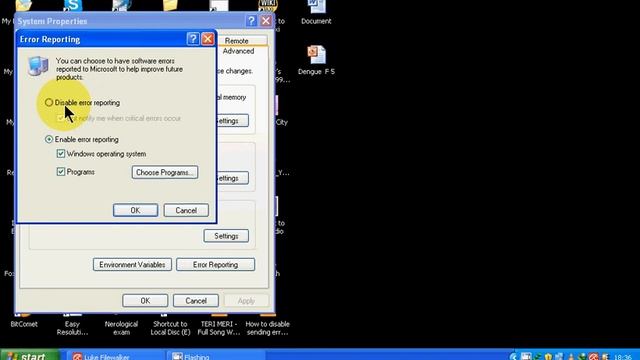Open the Windows Start menu

pos(30,355)
